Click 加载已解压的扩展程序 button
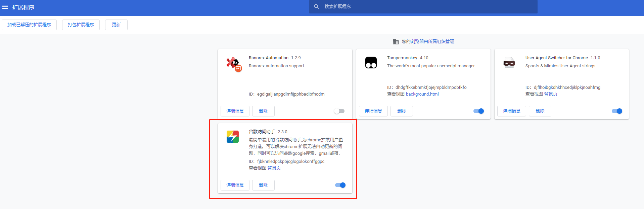644x209 pixels. click(x=29, y=25)
